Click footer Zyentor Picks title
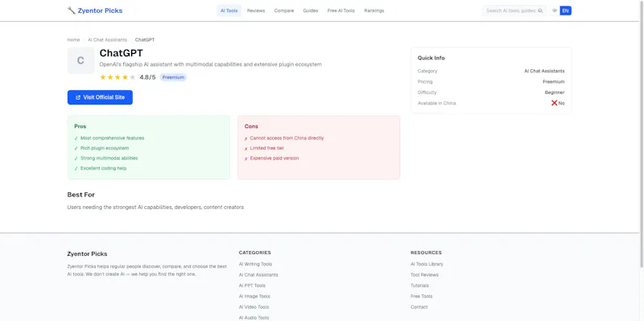The width and height of the screenshot is (644, 321). (x=87, y=254)
